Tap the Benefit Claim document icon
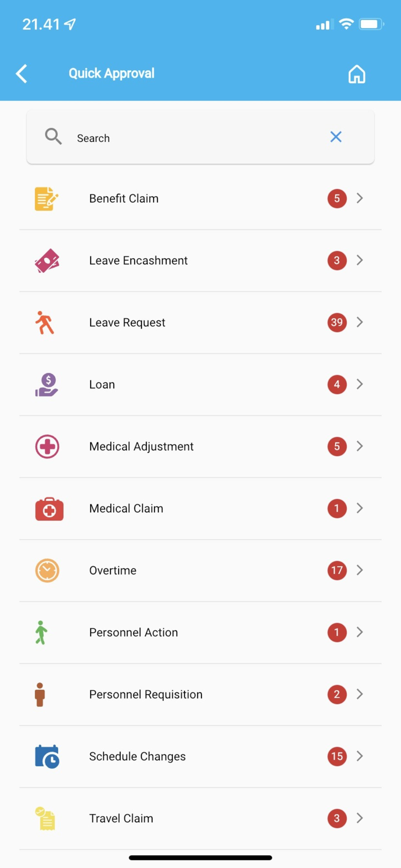The height and width of the screenshot is (868, 401). [46, 199]
